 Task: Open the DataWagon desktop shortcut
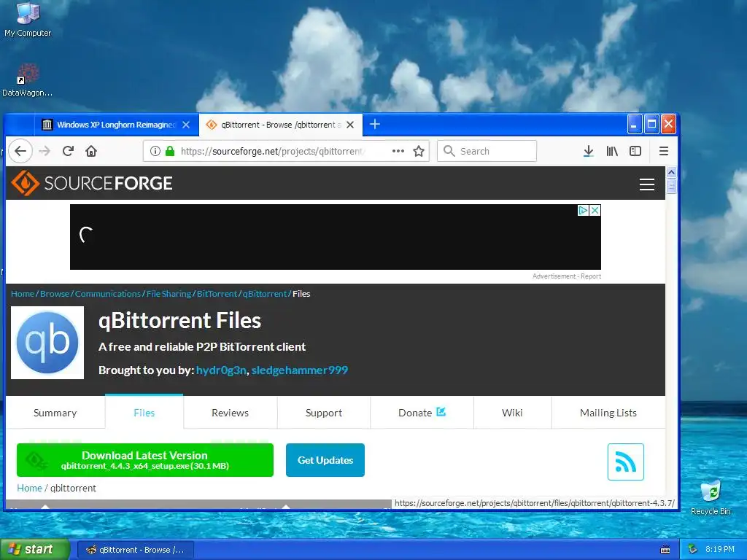pos(28,80)
